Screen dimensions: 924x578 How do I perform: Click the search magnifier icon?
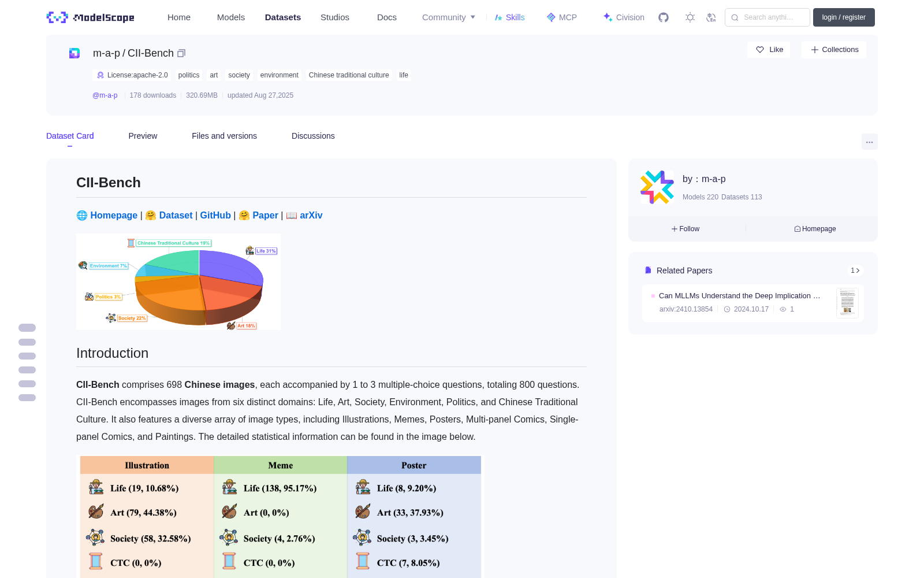pos(735,17)
